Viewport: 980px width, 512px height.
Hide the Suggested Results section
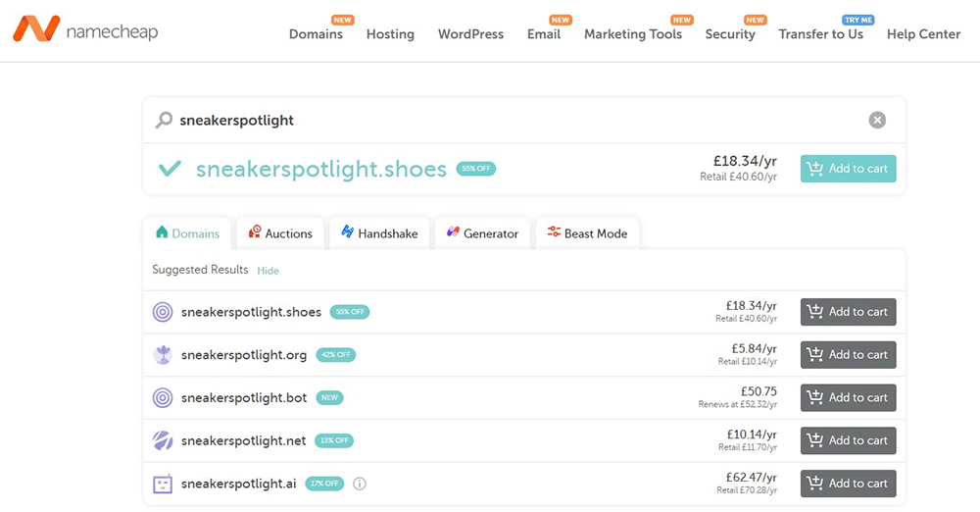[x=268, y=271]
